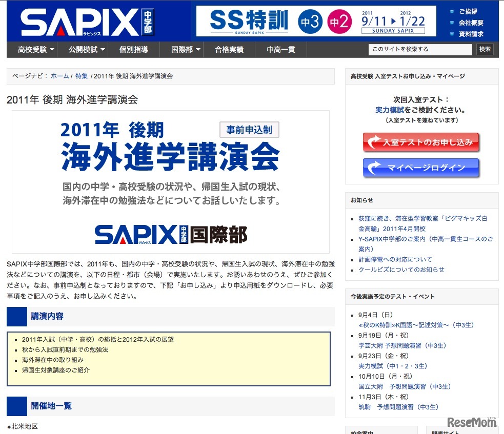The height and width of the screenshot is (434, 504).
Task: Click the 開催地一覧 section heading
Action: coord(51,406)
